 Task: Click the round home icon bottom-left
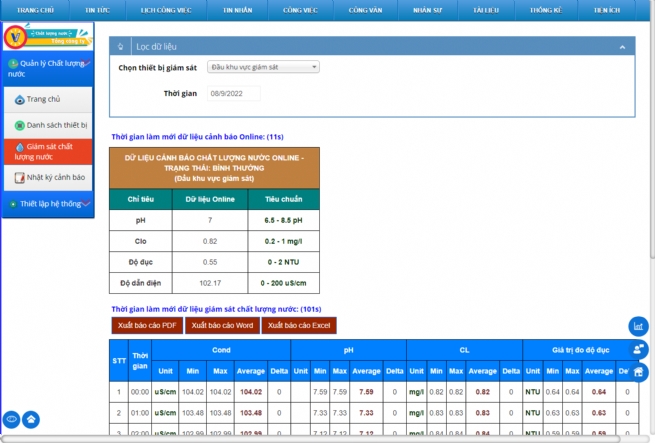(x=31, y=419)
